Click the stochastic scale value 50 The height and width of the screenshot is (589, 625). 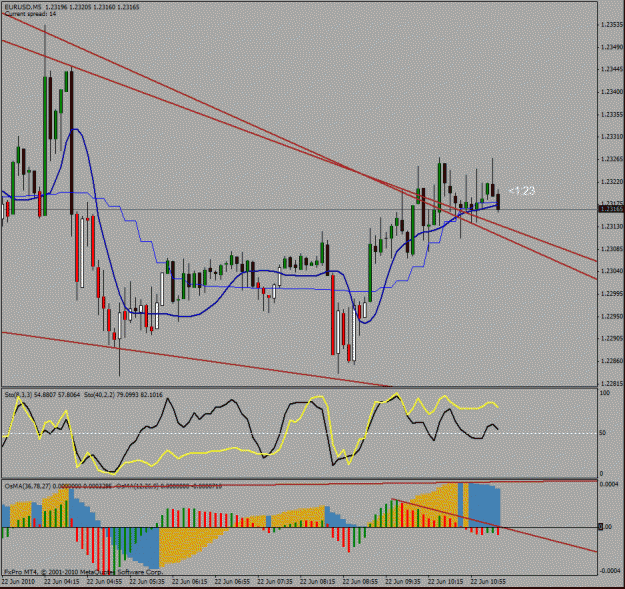pyautogui.click(x=603, y=433)
